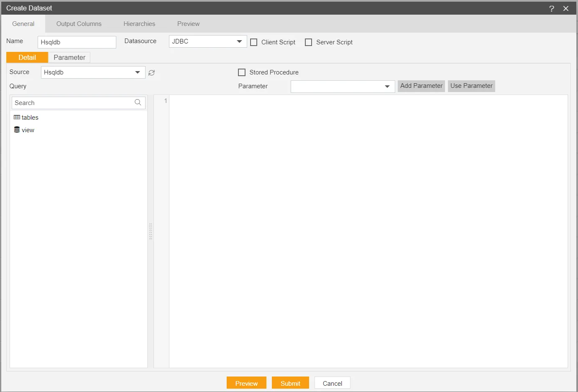
Task: Click line number 1 in editor gutter
Action: 166,101
